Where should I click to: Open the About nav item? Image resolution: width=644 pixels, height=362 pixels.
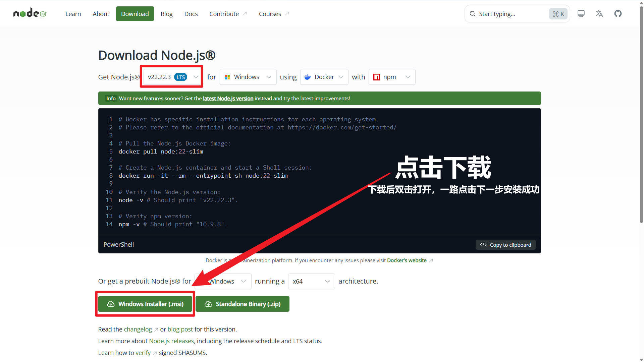[x=101, y=14]
